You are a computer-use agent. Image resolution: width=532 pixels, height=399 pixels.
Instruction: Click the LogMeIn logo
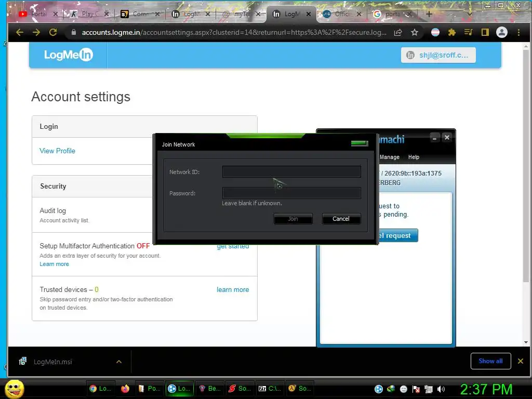click(x=68, y=55)
